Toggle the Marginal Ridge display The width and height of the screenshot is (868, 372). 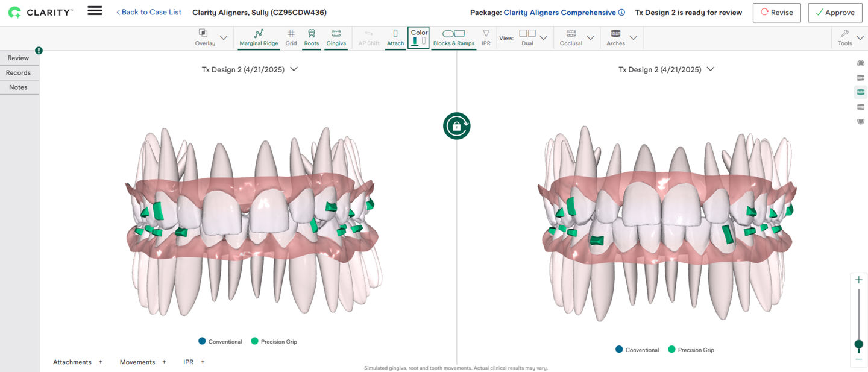pos(259,37)
